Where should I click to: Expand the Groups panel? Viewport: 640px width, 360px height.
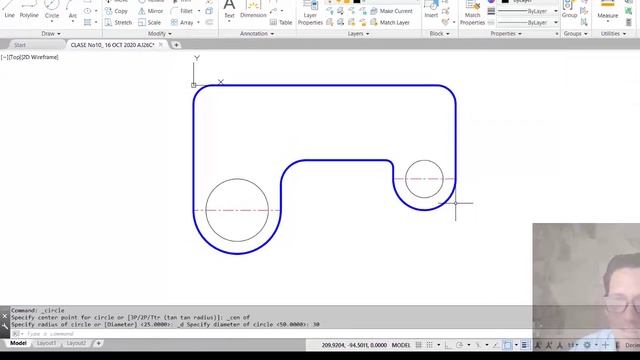pyautogui.click(x=576, y=33)
